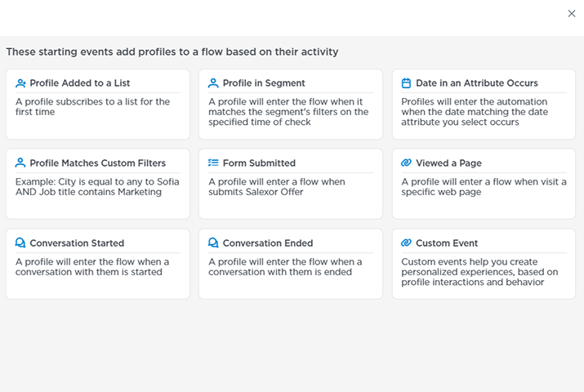Click the Profile in Segment person icon
Screen dimensions: 584x392
[213, 83]
